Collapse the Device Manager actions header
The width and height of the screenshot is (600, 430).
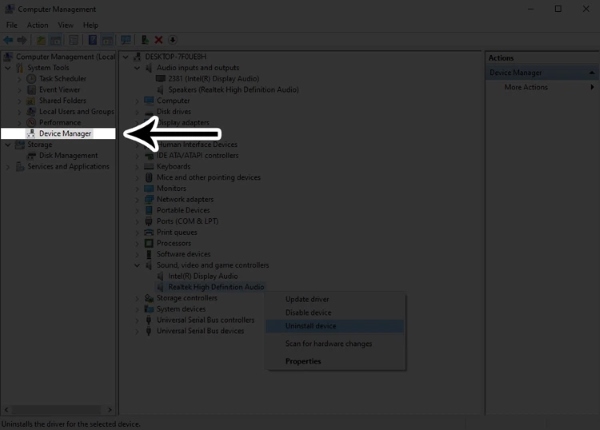tap(592, 73)
